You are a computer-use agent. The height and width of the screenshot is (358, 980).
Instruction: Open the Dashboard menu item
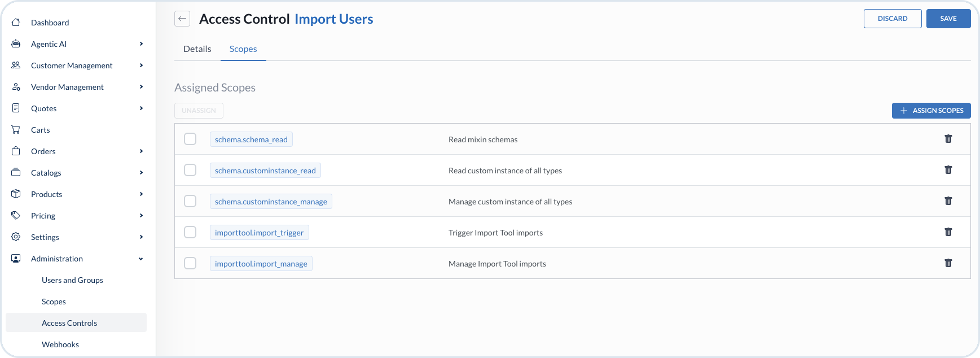coord(50,23)
